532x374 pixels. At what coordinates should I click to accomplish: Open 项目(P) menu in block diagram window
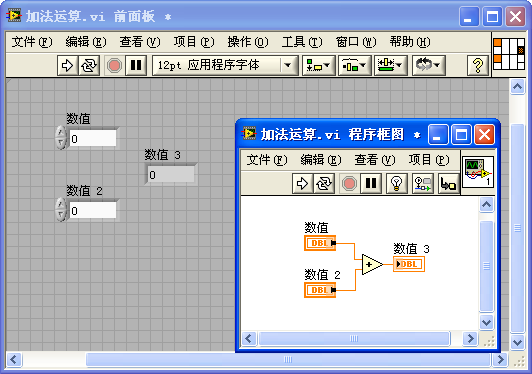[x=429, y=160]
